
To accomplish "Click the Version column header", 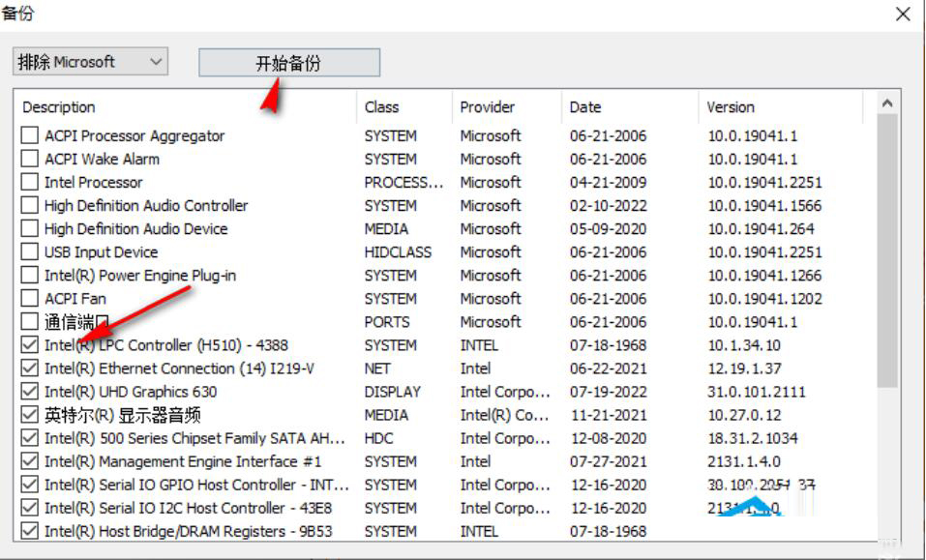I will (778, 107).
